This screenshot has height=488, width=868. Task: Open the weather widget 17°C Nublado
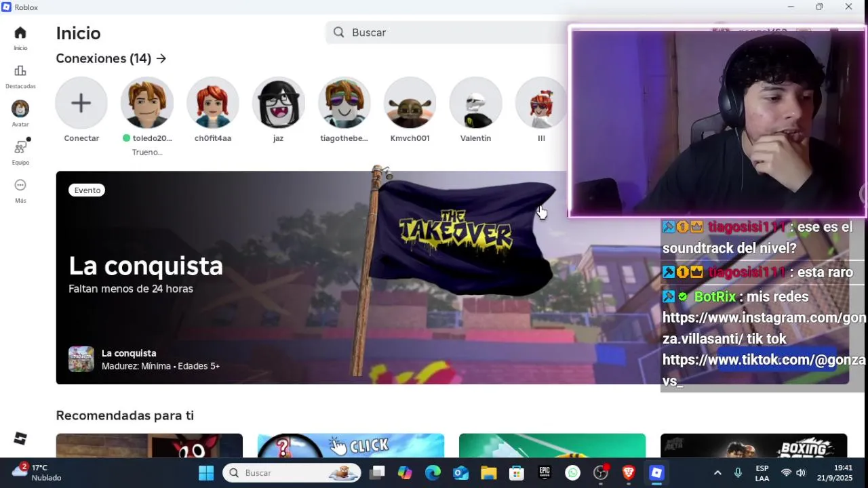(x=37, y=472)
